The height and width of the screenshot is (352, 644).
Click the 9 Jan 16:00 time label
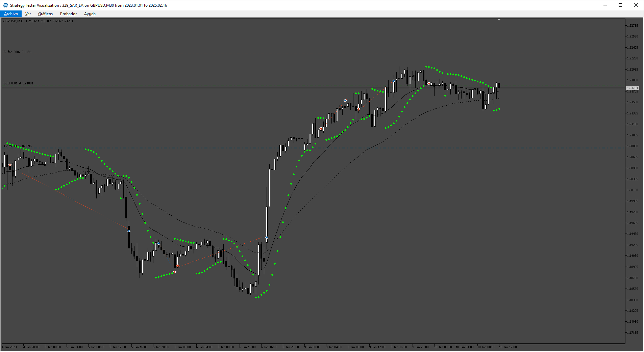click(x=399, y=347)
